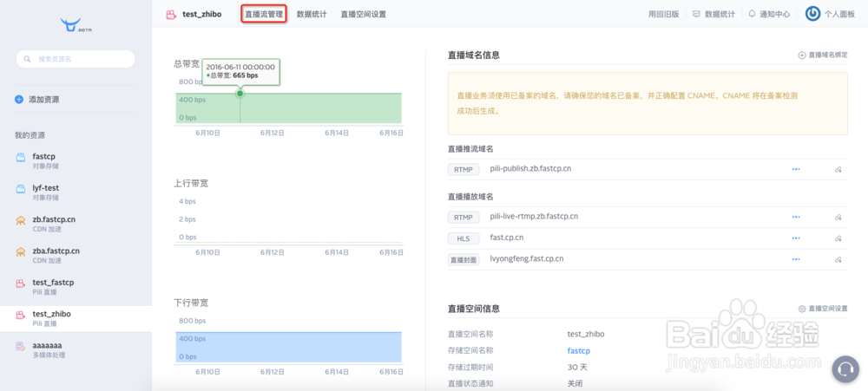Open the headset customer support button
This screenshot has width=868, height=391.
pyautogui.click(x=845, y=368)
